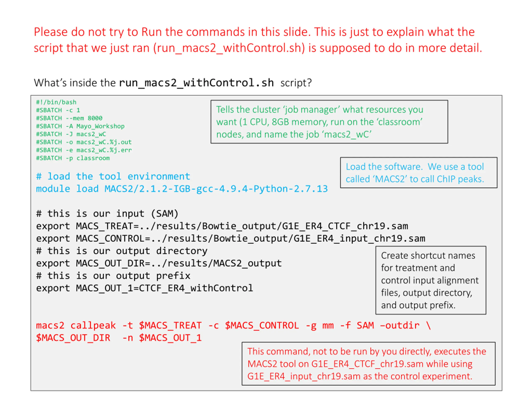Click the module load MACS2 line

(x=182, y=189)
